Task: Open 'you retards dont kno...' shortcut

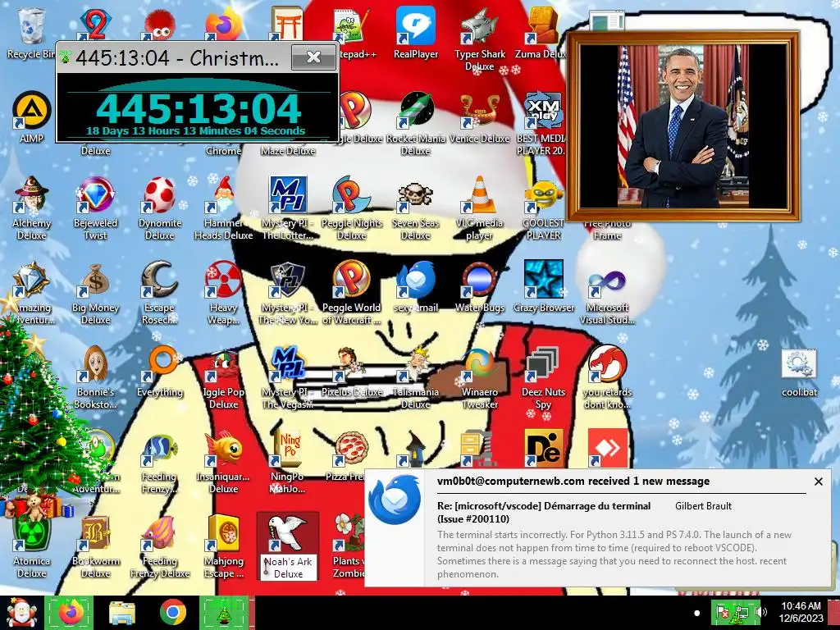Action: click(x=608, y=377)
